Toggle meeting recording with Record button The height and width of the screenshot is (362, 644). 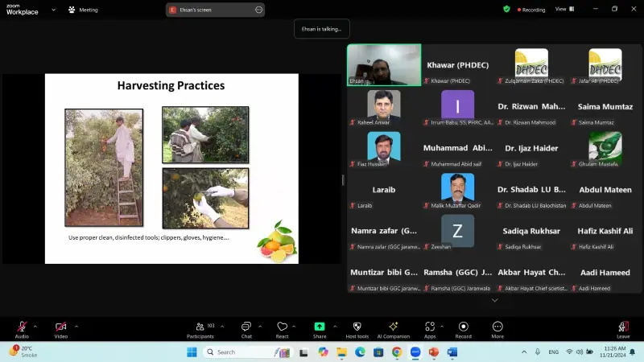464,327
